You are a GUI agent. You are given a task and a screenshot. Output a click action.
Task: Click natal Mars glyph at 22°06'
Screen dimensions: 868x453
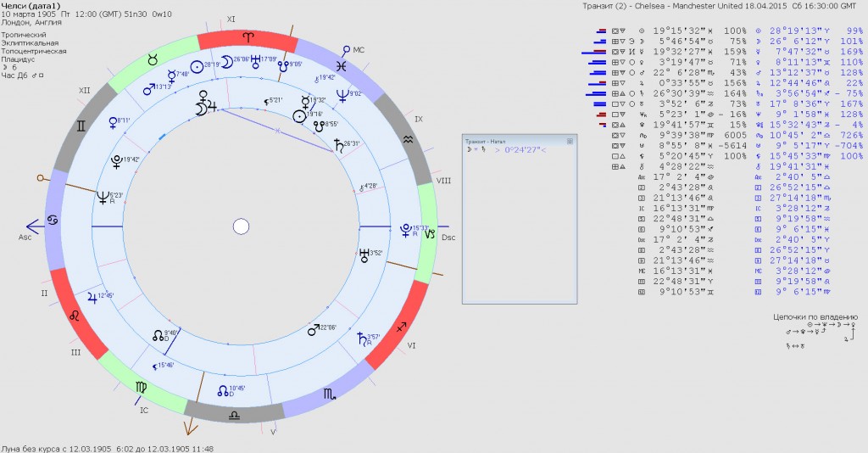(314, 330)
